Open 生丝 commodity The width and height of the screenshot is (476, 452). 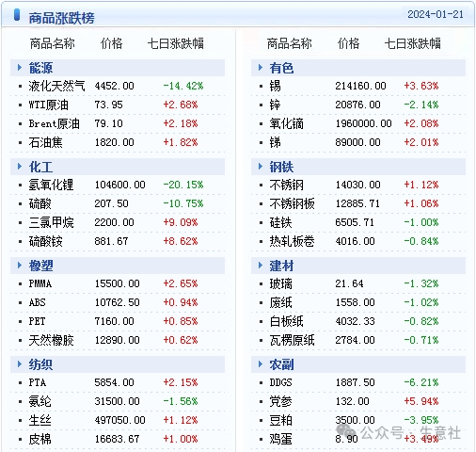(x=40, y=420)
